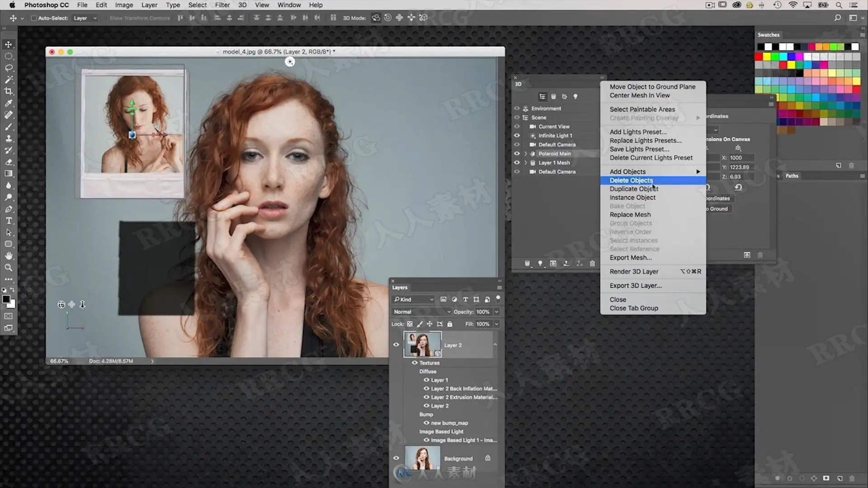Open the layer Kind filter dropdown
Screen dimensions: 868x488
[414, 300]
